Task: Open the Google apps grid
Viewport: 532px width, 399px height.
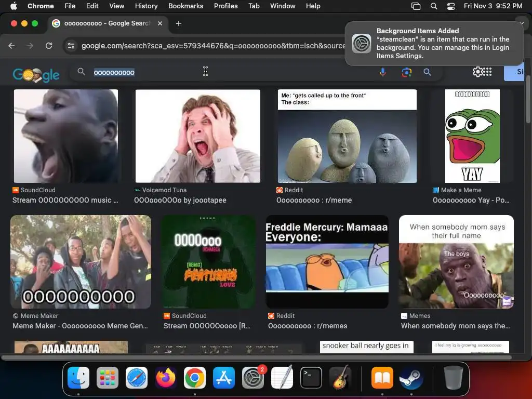Action: [x=487, y=72]
